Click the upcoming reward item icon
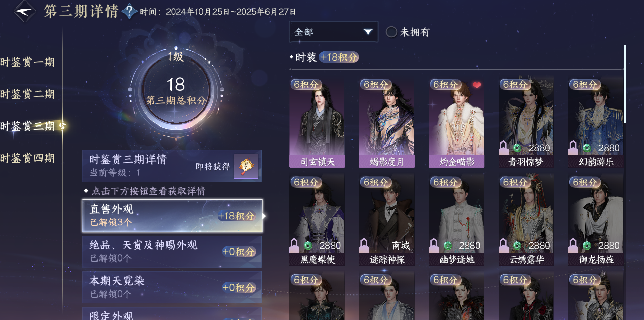The image size is (644, 320). click(x=246, y=166)
